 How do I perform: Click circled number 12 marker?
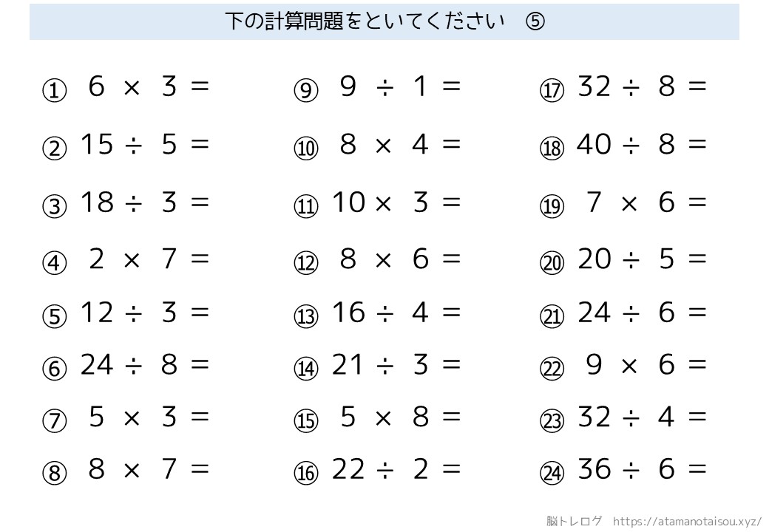pyautogui.click(x=305, y=262)
